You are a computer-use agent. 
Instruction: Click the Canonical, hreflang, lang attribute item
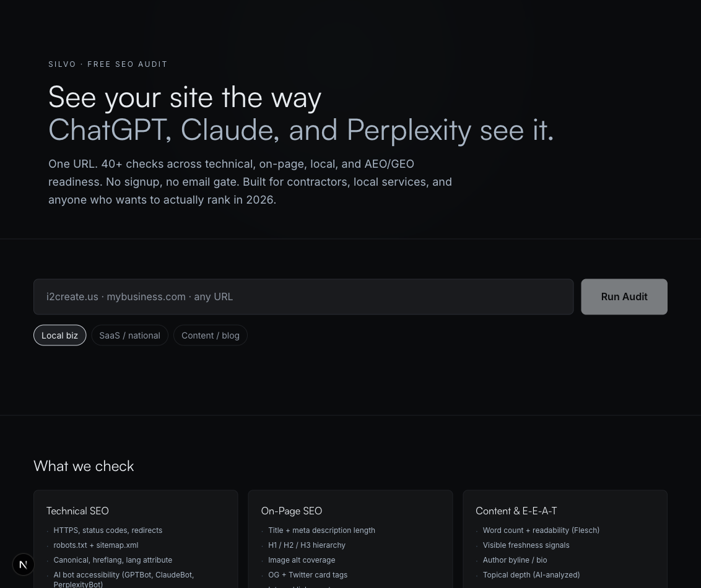point(113,560)
